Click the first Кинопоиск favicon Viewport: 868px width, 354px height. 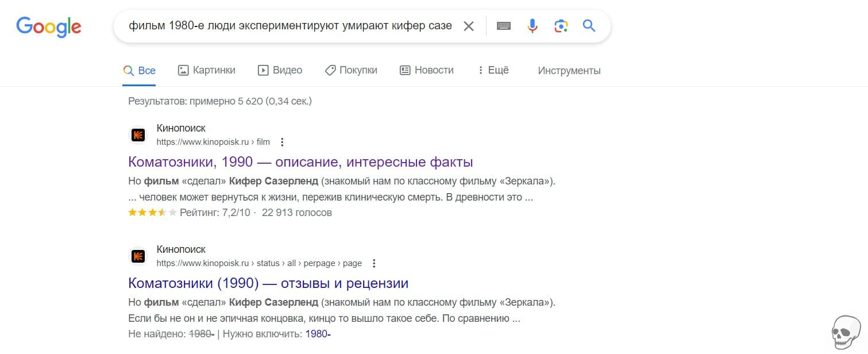coord(138,135)
